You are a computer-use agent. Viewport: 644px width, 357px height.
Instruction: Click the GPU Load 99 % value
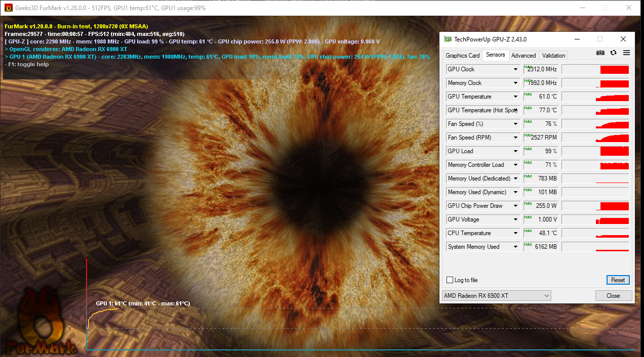coord(541,151)
